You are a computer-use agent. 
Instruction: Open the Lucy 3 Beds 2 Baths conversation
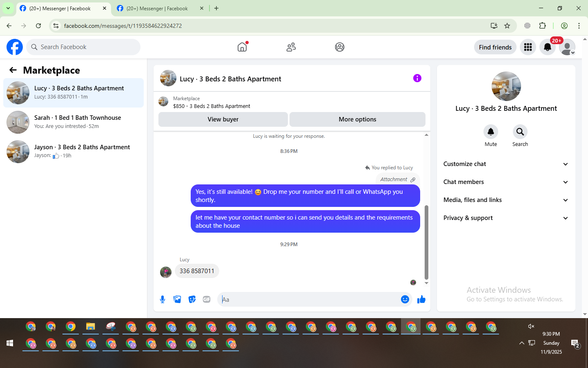point(73,93)
